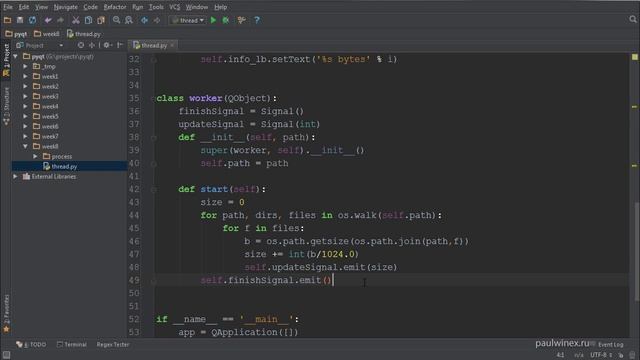Click the Redo arrow icon
This screenshot has height=360, width=640.
(60, 20)
